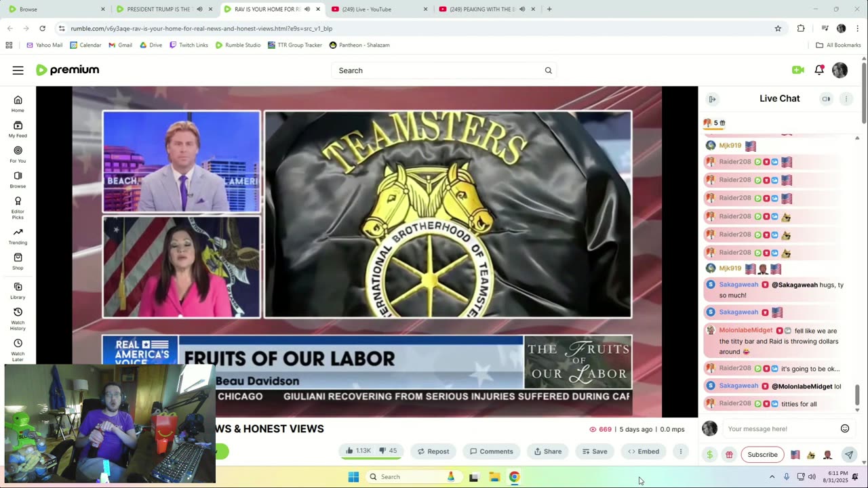This screenshot has width=868, height=488.
Task: Open live chat options menu
Action: (846, 99)
